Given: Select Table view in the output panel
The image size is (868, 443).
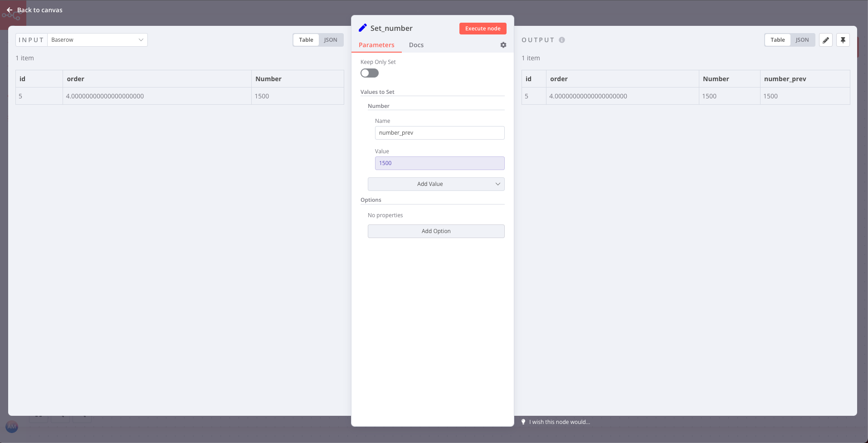Looking at the screenshot, I should click(x=778, y=40).
